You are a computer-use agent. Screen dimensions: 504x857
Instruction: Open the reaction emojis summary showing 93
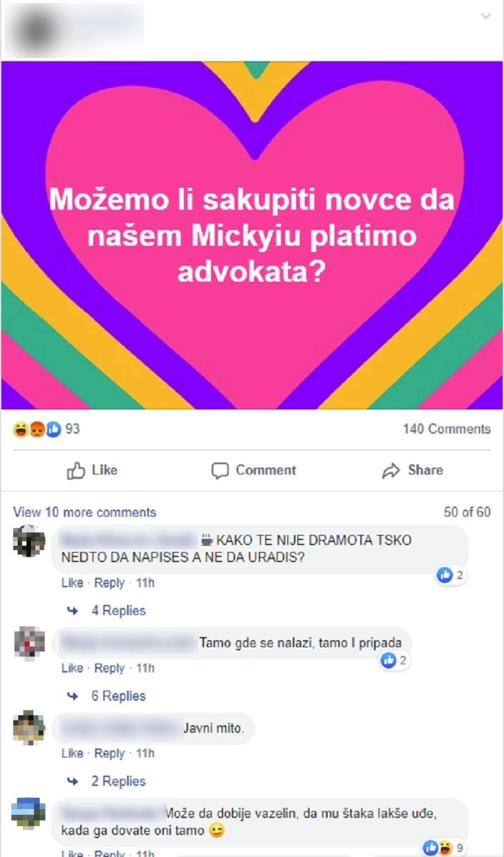[46, 429]
